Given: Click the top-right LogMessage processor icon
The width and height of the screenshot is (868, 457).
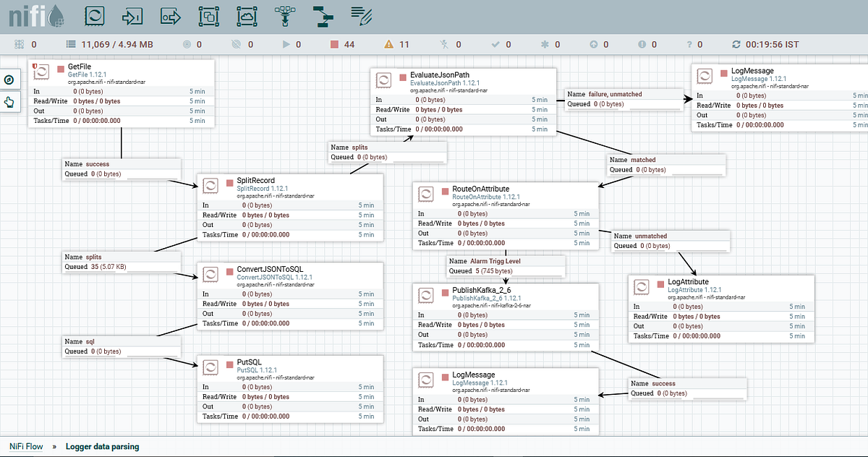Looking at the screenshot, I should click(x=706, y=76).
